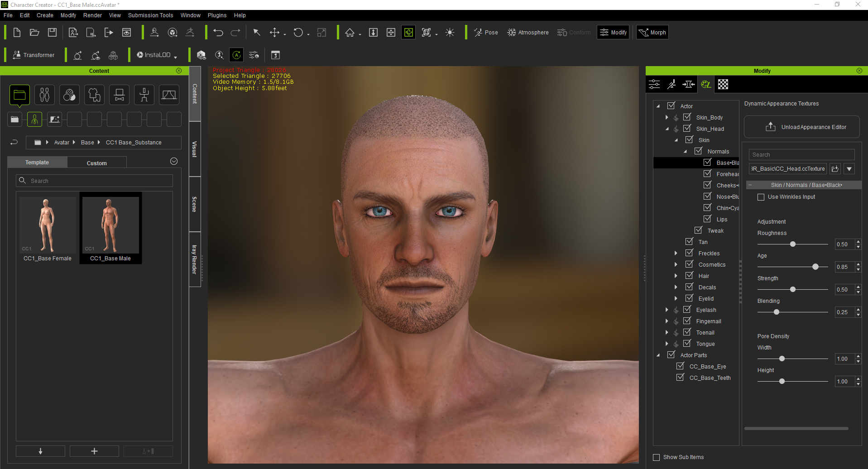Click the Modify toolbar button
The width and height of the screenshot is (868, 469).
[613, 33]
